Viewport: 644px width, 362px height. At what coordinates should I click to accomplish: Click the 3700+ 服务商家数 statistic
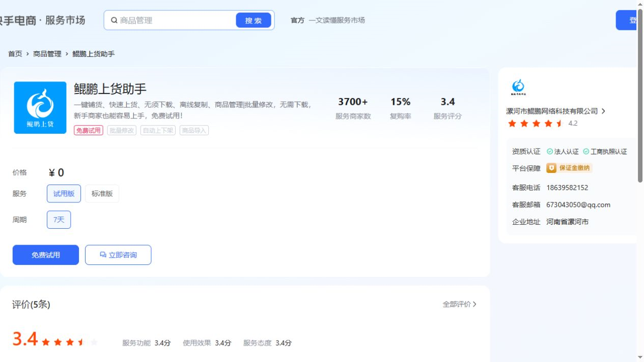(x=353, y=108)
